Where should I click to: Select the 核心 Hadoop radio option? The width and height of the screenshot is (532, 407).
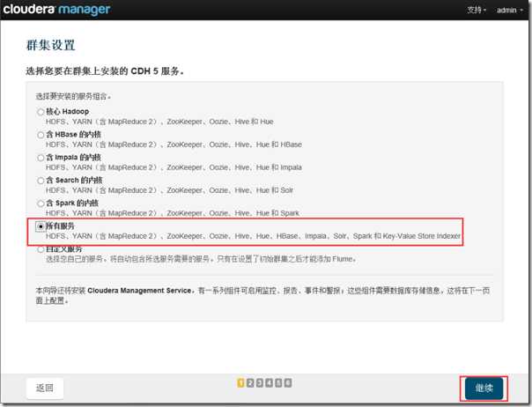[x=41, y=112]
